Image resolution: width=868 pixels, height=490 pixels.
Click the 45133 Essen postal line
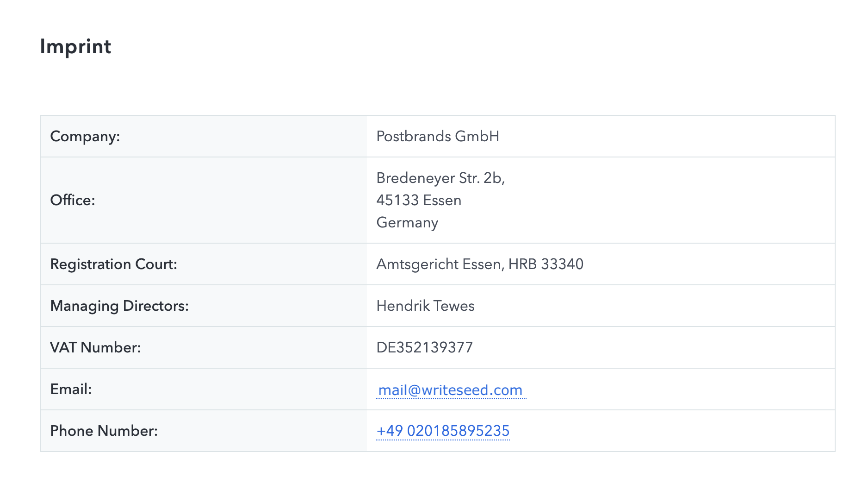[x=418, y=201]
